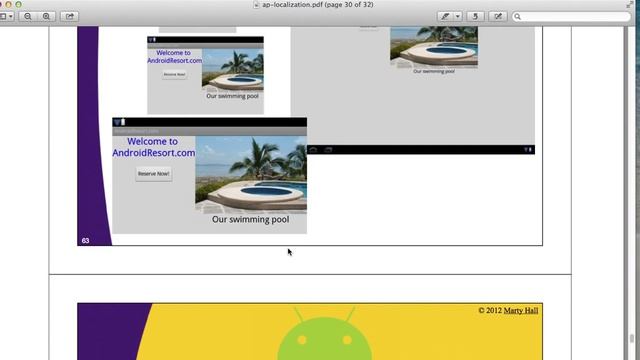The image size is (640, 360).
Task: Click the yellow window minimize button
Action: (9, 4)
